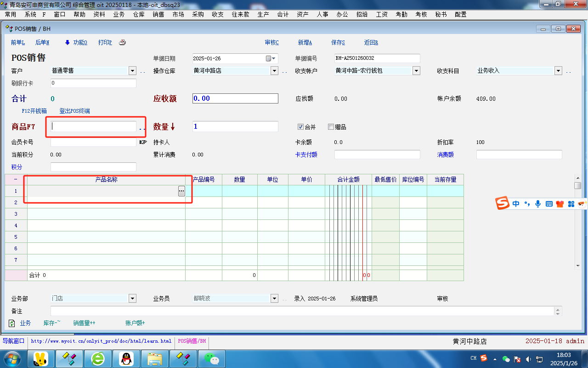
Task: Click the Sogou microphone voice input icon
Action: click(x=538, y=204)
